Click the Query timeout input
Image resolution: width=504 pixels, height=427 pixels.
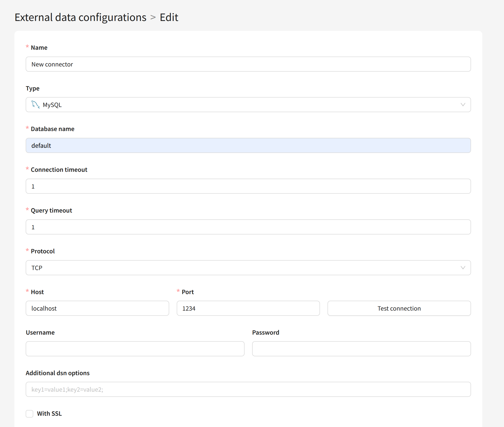coord(248,227)
